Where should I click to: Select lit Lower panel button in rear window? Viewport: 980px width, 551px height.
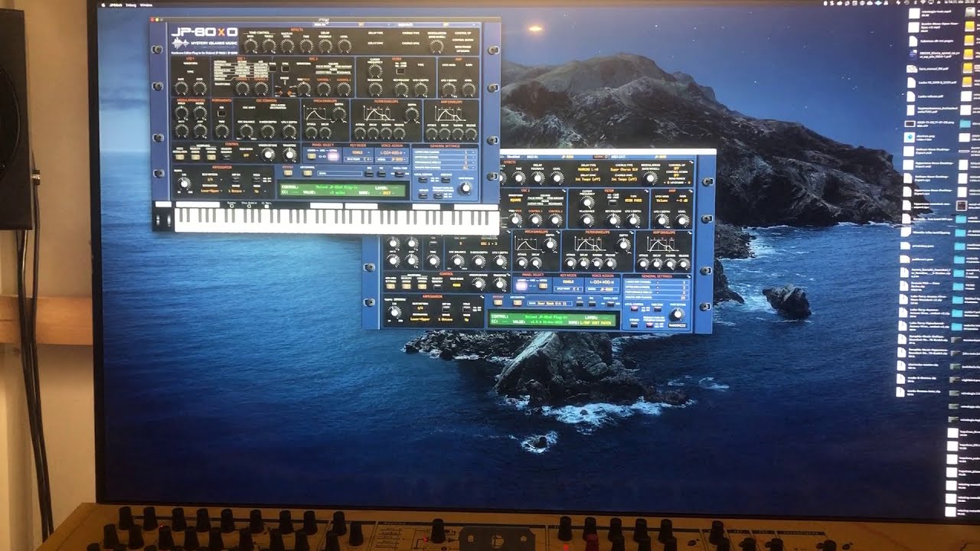[x=521, y=286]
